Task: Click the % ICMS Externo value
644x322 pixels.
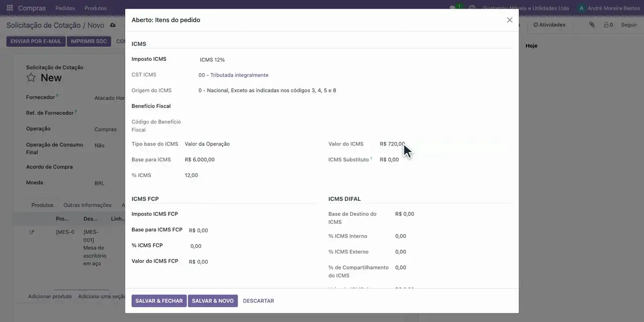Action: click(400, 252)
